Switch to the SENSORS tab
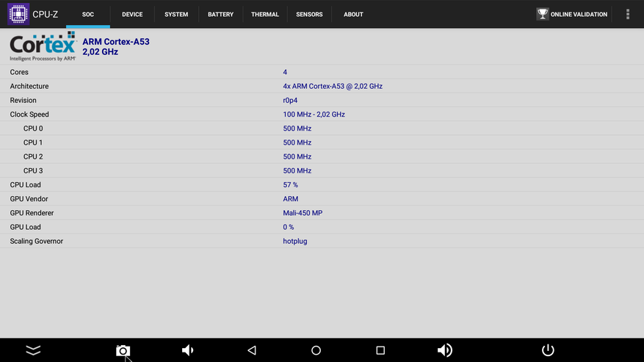 (x=309, y=15)
